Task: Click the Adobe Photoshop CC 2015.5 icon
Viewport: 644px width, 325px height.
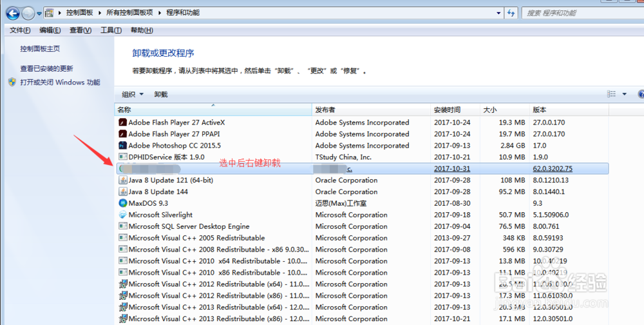Action: 122,145
